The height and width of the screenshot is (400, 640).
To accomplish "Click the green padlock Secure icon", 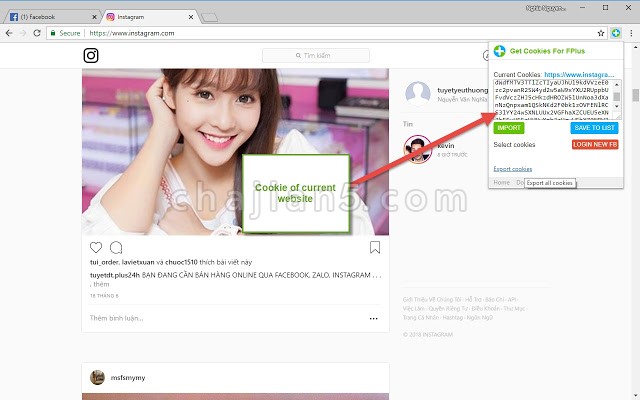I will (x=53, y=33).
